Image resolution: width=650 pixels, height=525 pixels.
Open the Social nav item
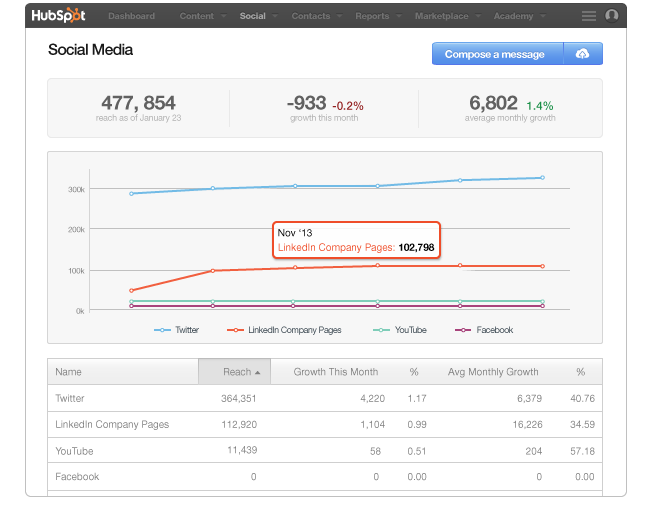coord(252,16)
